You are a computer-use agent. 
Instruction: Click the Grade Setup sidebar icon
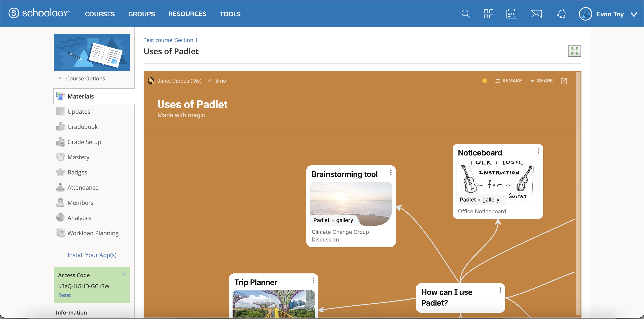pos(60,142)
